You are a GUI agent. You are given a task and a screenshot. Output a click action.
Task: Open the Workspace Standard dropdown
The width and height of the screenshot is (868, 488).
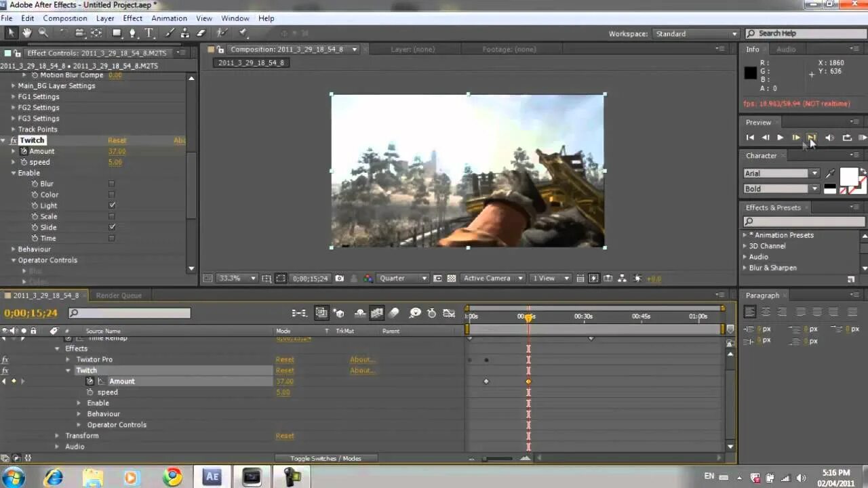pos(696,33)
